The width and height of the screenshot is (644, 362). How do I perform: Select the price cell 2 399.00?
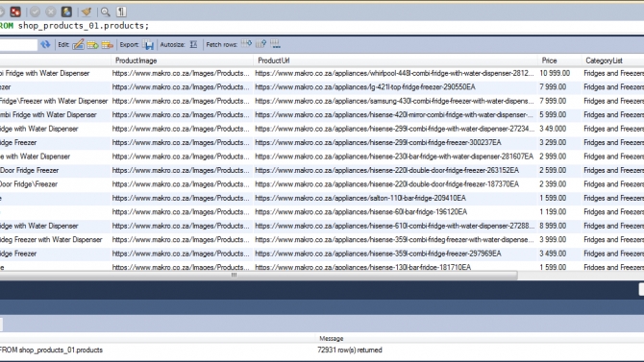tap(559, 184)
